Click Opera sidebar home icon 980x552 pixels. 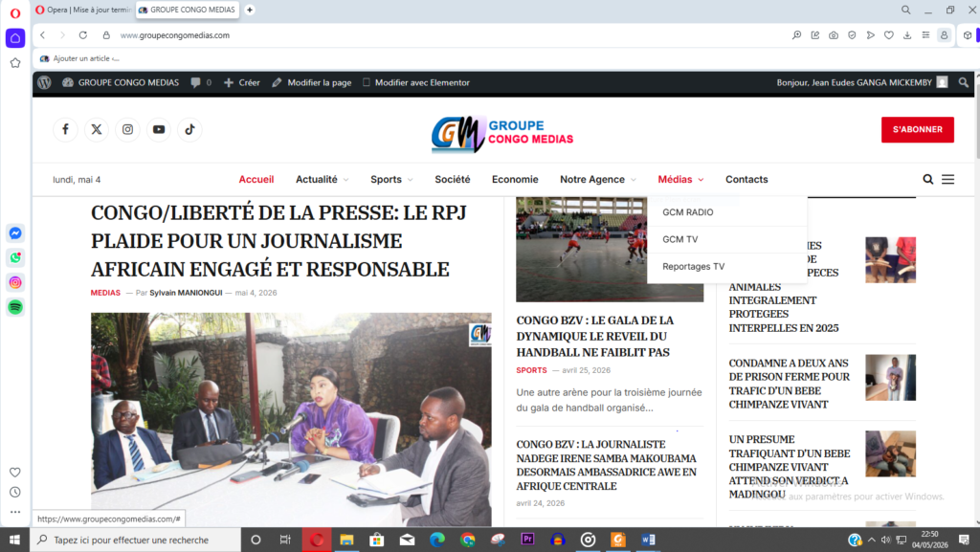point(15,38)
